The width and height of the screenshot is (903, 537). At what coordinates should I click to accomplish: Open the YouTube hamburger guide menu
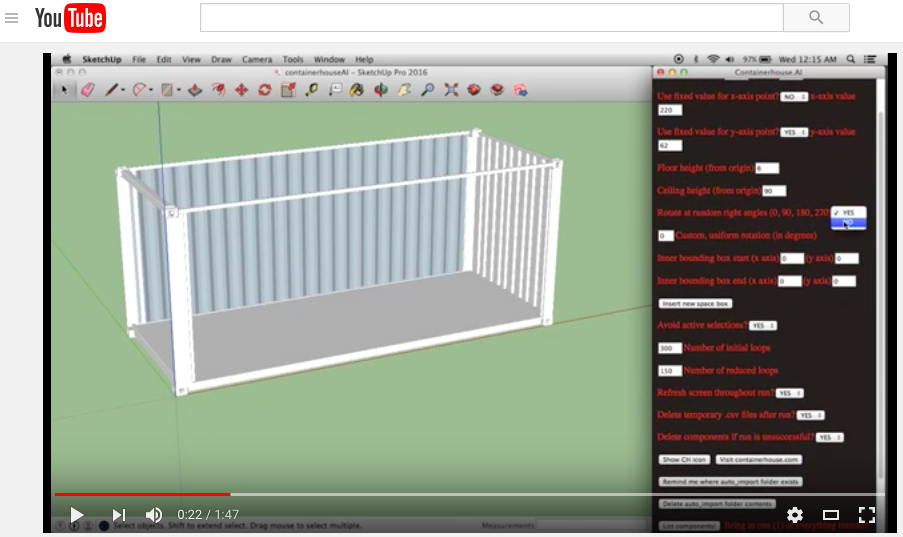[12, 18]
